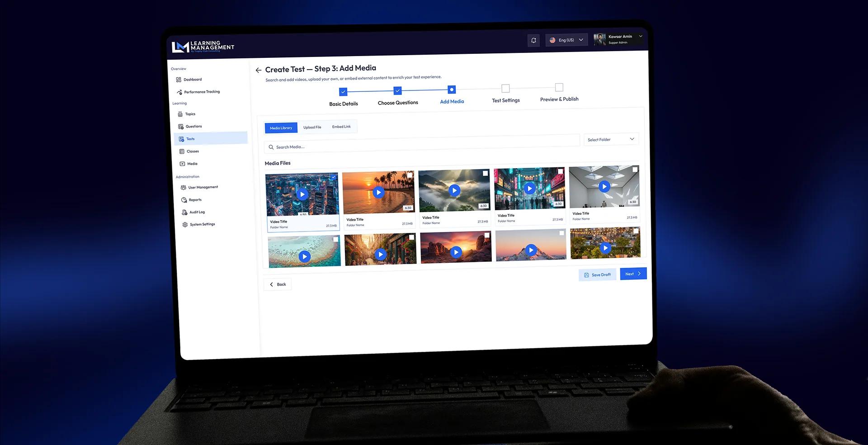Tick the rooftop garden video checkbox
Viewport: 868px width, 445px height.
coord(636,231)
